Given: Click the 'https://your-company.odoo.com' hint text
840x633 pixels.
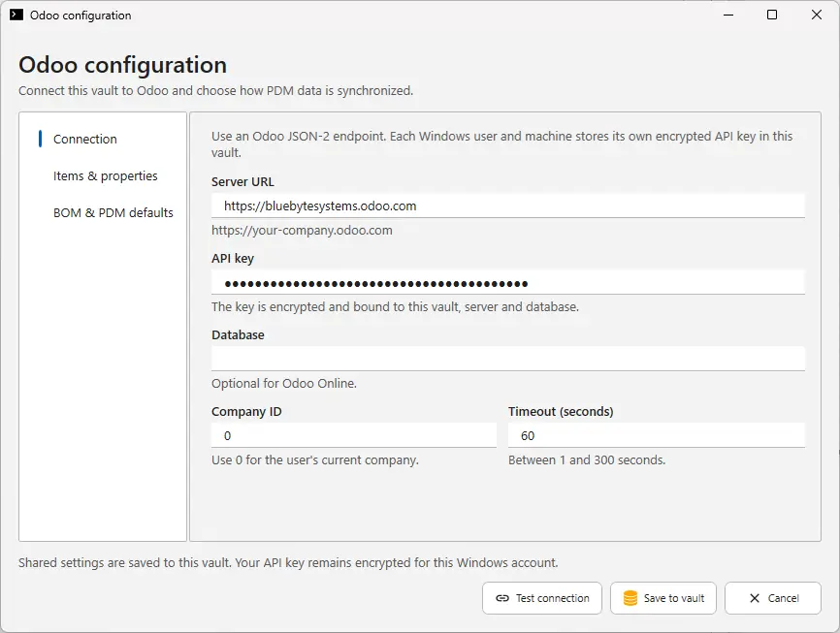Looking at the screenshot, I should point(302,231).
